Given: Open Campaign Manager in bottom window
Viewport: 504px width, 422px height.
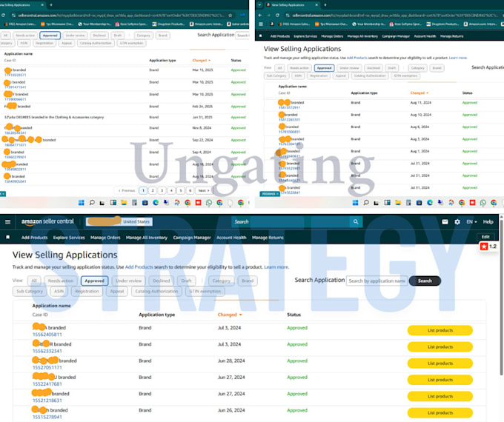Looking at the screenshot, I should pos(192,238).
